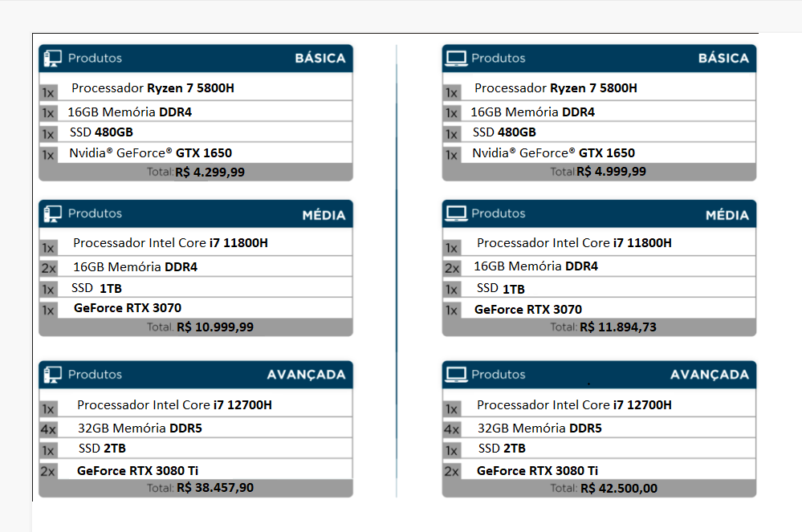Click 16GB Memória DDR4 in desktop MÉDIA card
Image resolution: width=802 pixels, height=532 pixels.
coord(135,266)
